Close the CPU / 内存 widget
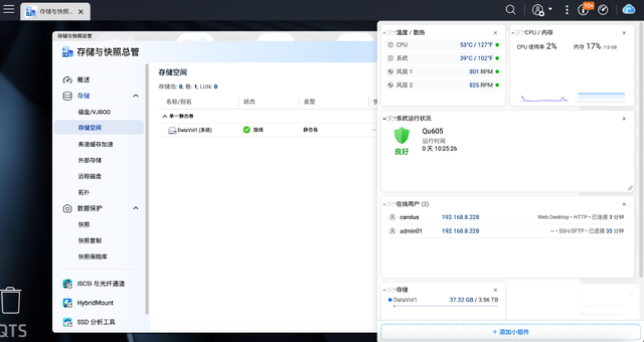Screen dimensions: 644x342 point(624,33)
